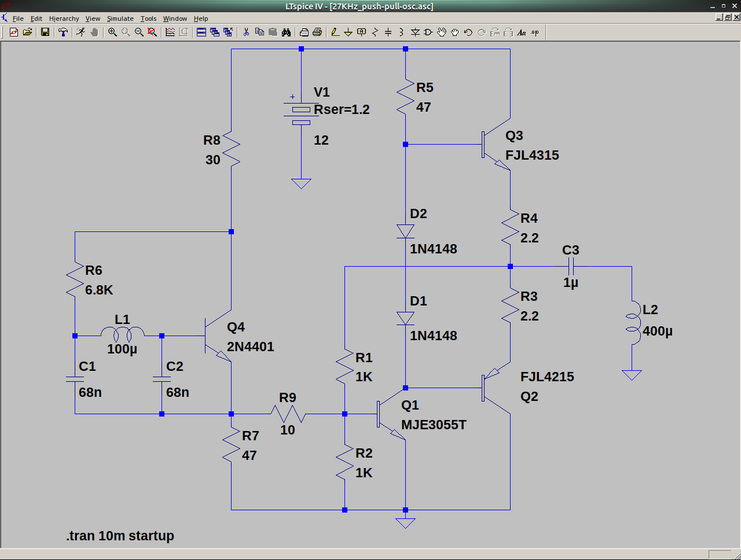741x560 pixels.
Task: Click the Pan magnifier icon
Action: (126, 32)
